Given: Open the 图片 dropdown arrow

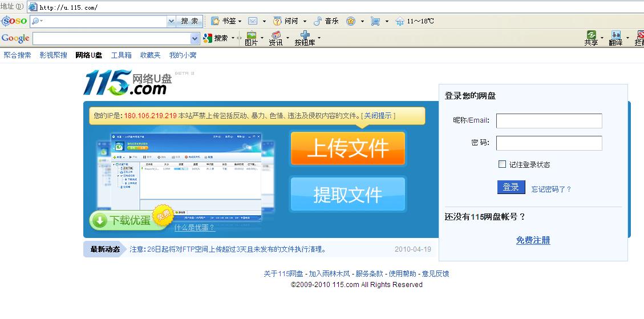Looking at the screenshot, I should (x=262, y=38).
